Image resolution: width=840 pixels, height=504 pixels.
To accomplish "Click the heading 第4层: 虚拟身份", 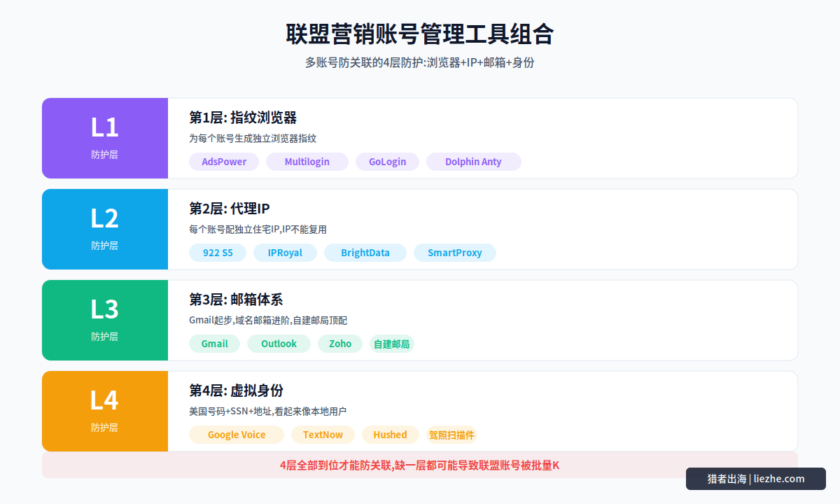I will click(x=236, y=391).
